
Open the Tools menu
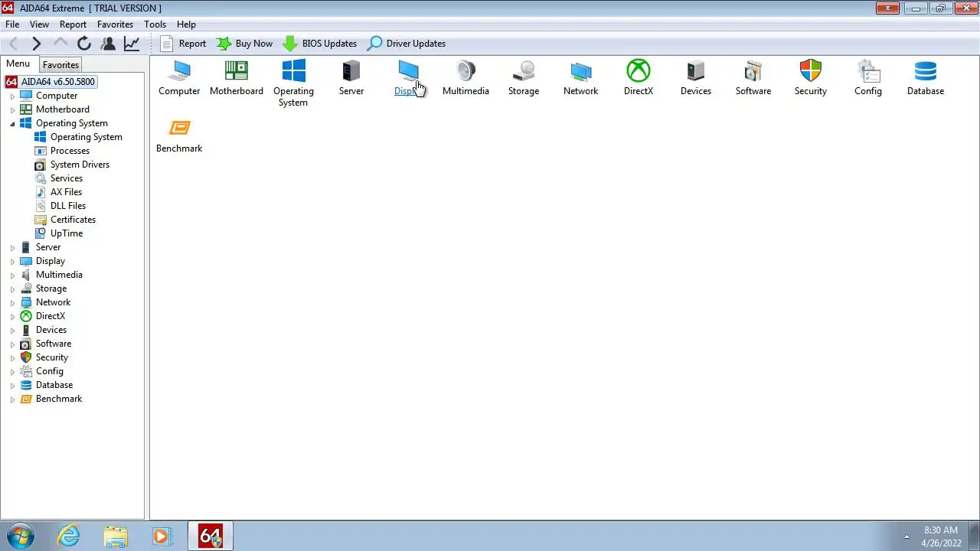pos(155,24)
